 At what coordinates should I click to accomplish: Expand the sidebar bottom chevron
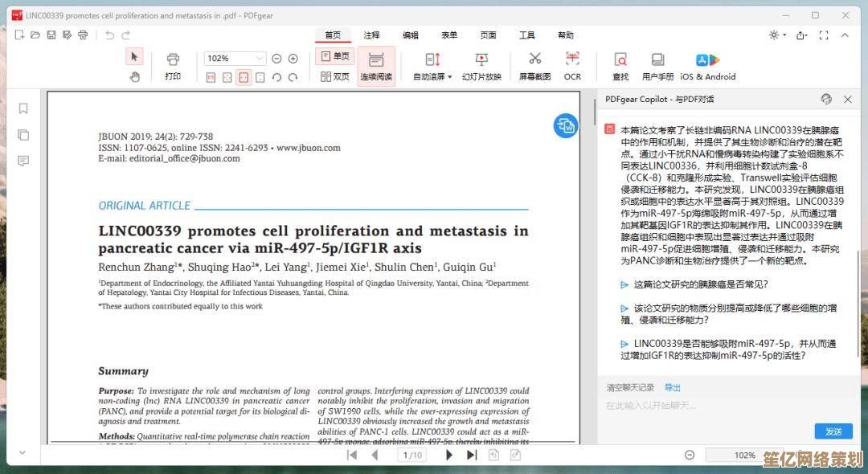click(23, 452)
